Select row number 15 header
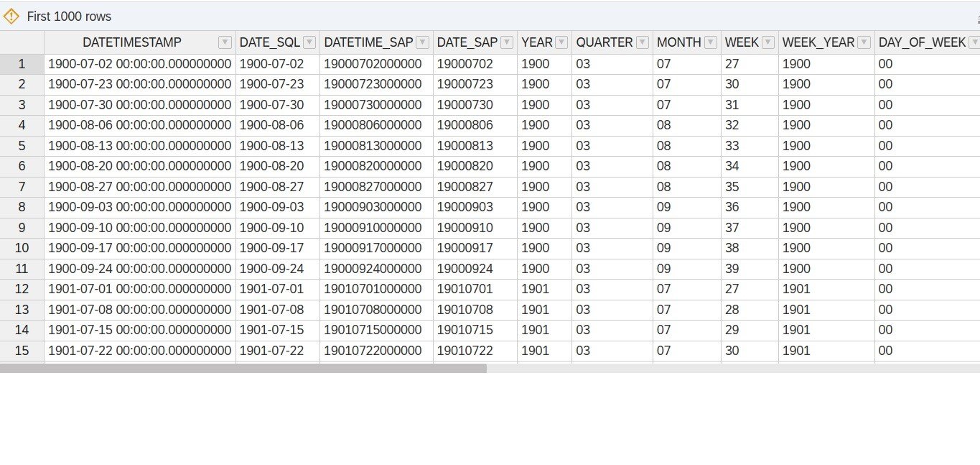Screen dimensions: 980x465 (x=22, y=351)
